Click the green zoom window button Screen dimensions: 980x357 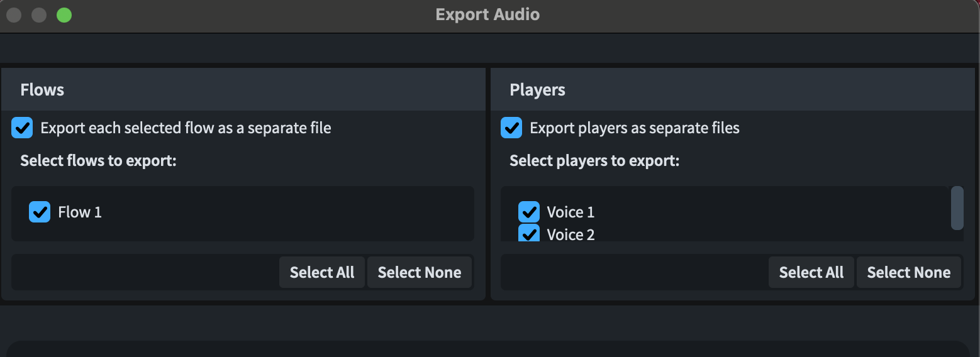point(64,14)
